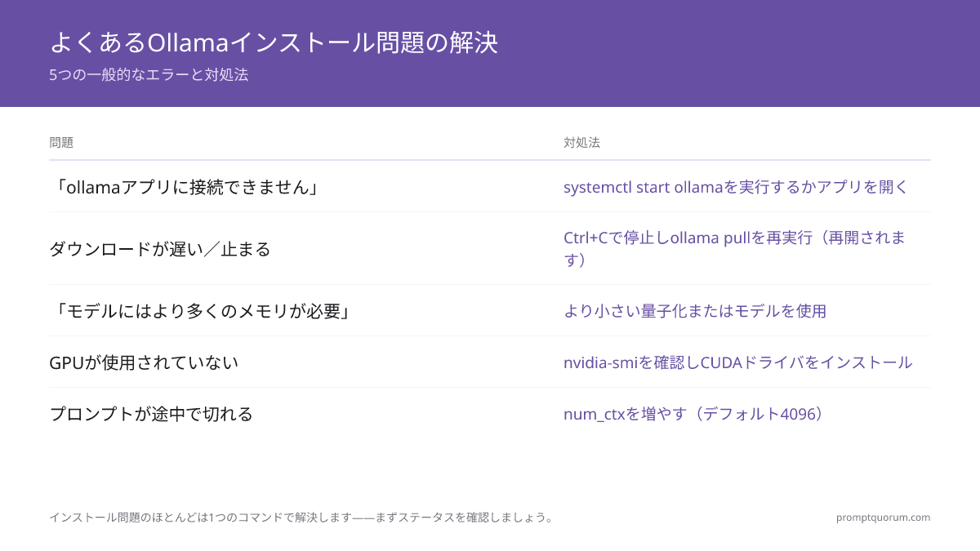Select the cell 「モデルにはより多くのメモリが必要」
Screen dimensions: 980x551
(203, 311)
